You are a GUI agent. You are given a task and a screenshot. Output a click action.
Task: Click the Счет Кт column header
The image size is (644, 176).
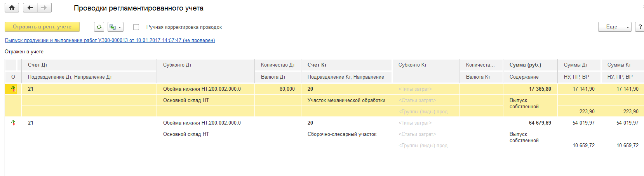[317, 65]
